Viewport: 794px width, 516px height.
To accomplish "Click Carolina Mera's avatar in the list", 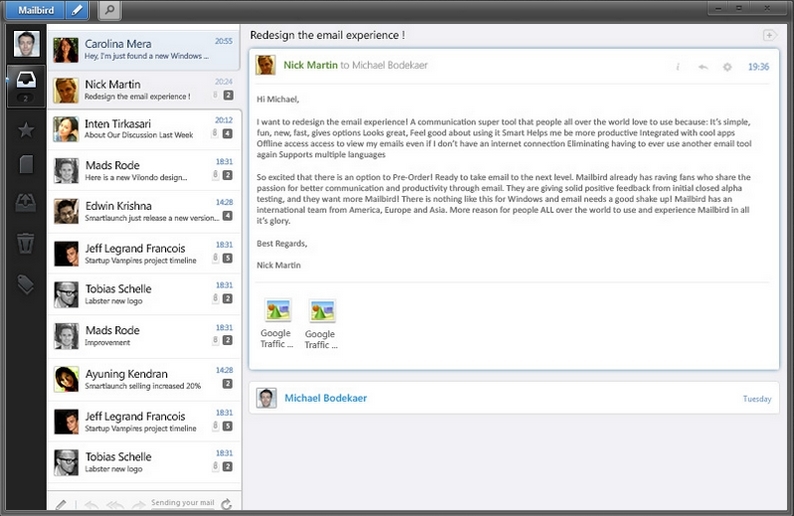I will pos(66,50).
